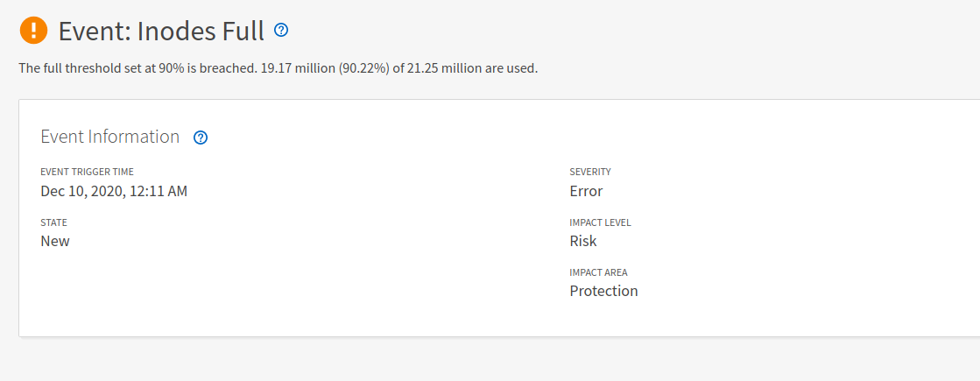Click the Event Information section heading
This screenshot has height=381, width=980.
tap(110, 137)
